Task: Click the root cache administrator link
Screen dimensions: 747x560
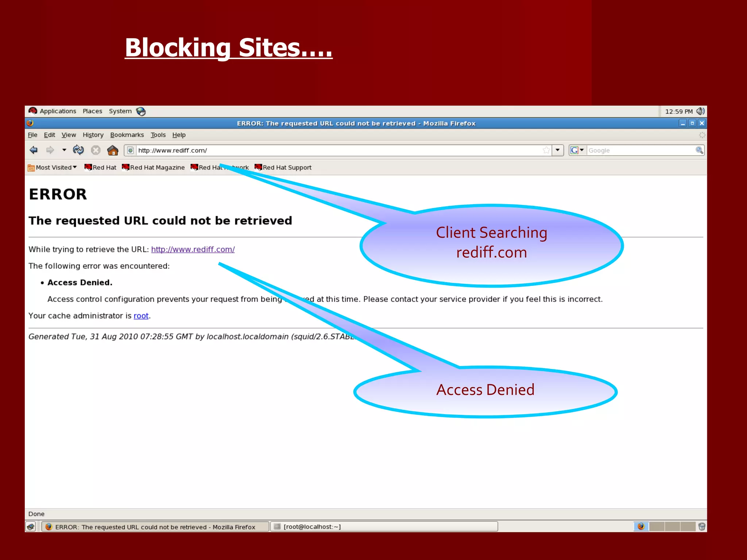Action: click(x=141, y=316)
